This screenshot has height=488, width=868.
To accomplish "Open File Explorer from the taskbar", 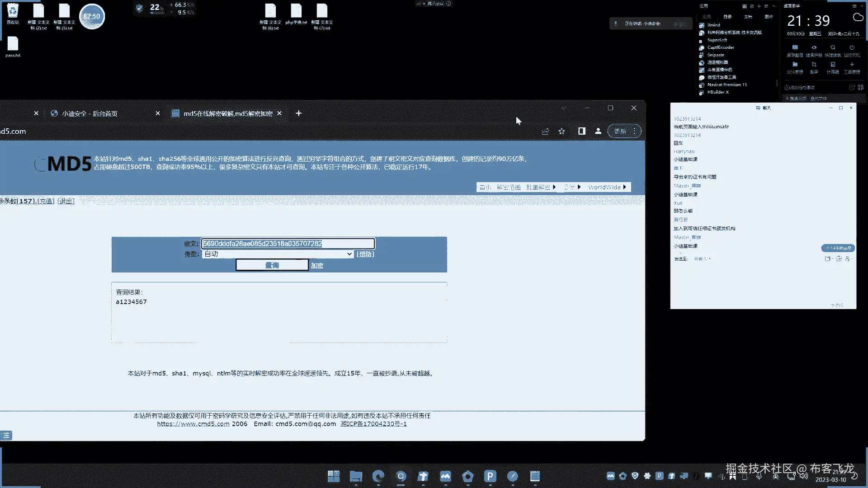I will [356, 476].
